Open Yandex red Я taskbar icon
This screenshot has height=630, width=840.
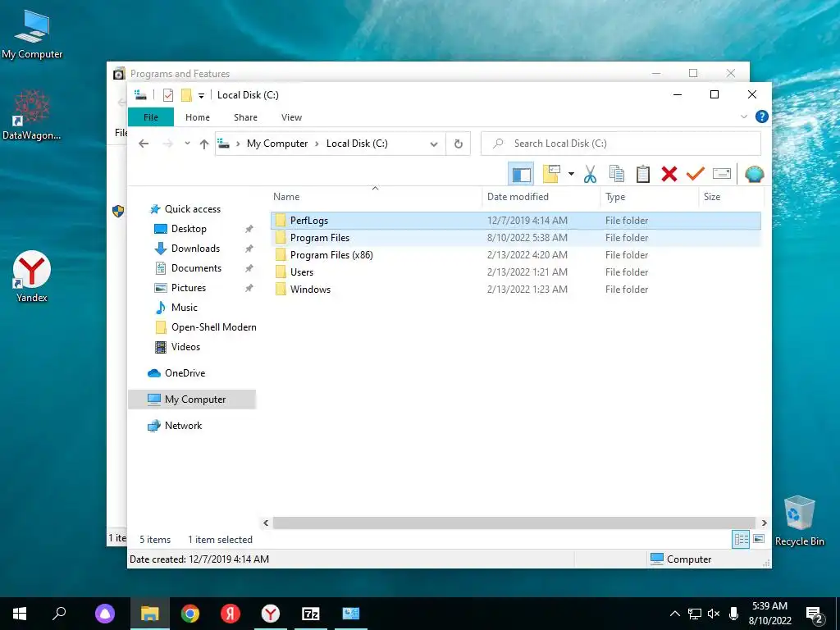[231, 614]
